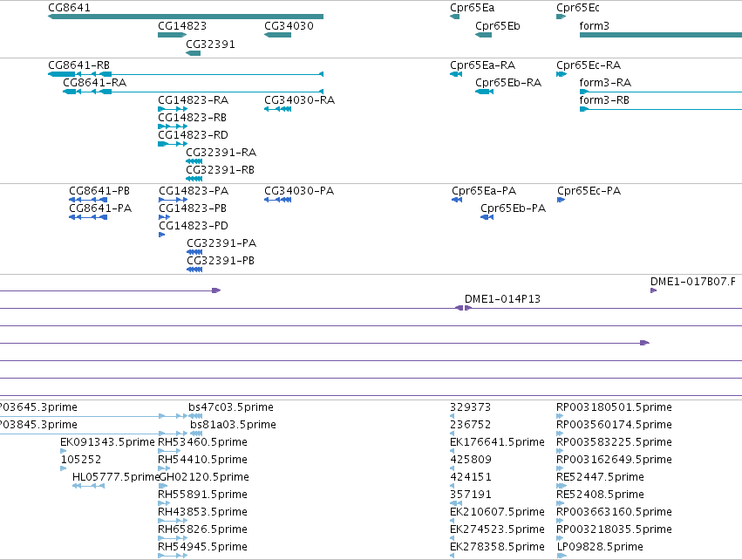742x560 pixels.
Task: Click protein CG8641-PB label
Action: (99, 191)
